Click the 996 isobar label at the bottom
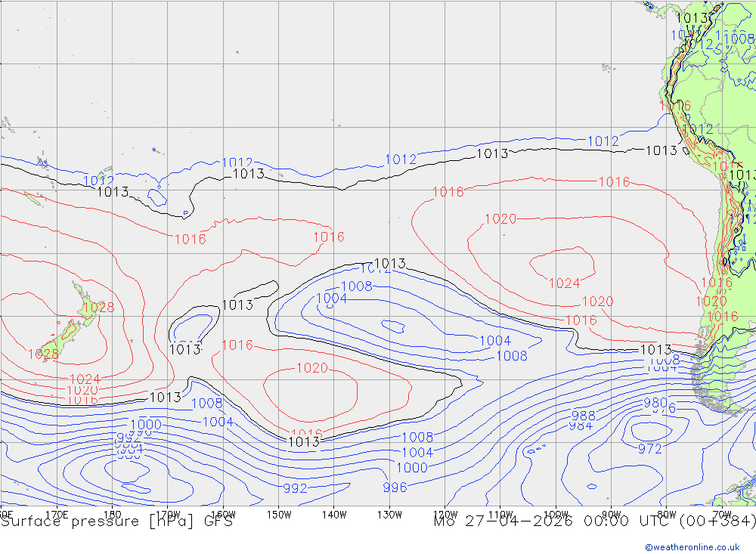This screenshot has width=756, height=554. click(395, 487)
